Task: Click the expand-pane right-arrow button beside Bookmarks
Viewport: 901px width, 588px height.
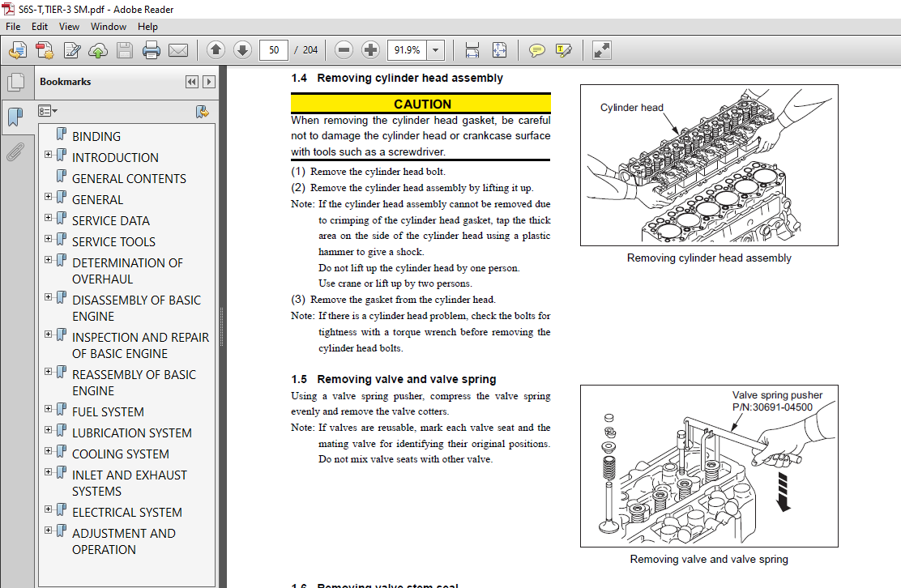Action: (209, 82)
